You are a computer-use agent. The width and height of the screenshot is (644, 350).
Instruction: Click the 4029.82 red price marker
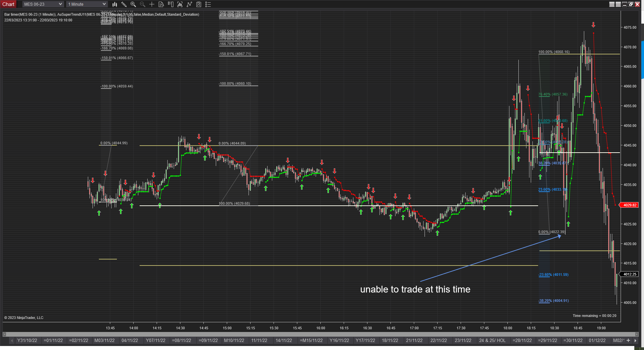[629, 205]
